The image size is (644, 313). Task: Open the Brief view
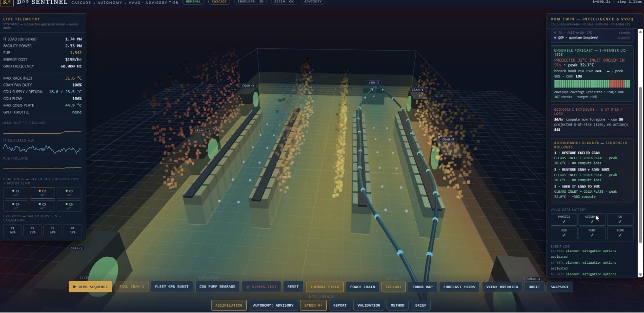click(x=421, y=305)
